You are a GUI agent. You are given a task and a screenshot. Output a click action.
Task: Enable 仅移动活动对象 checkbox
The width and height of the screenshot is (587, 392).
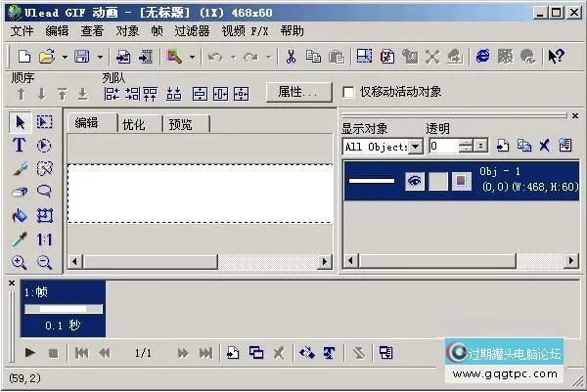click(349, 92)
